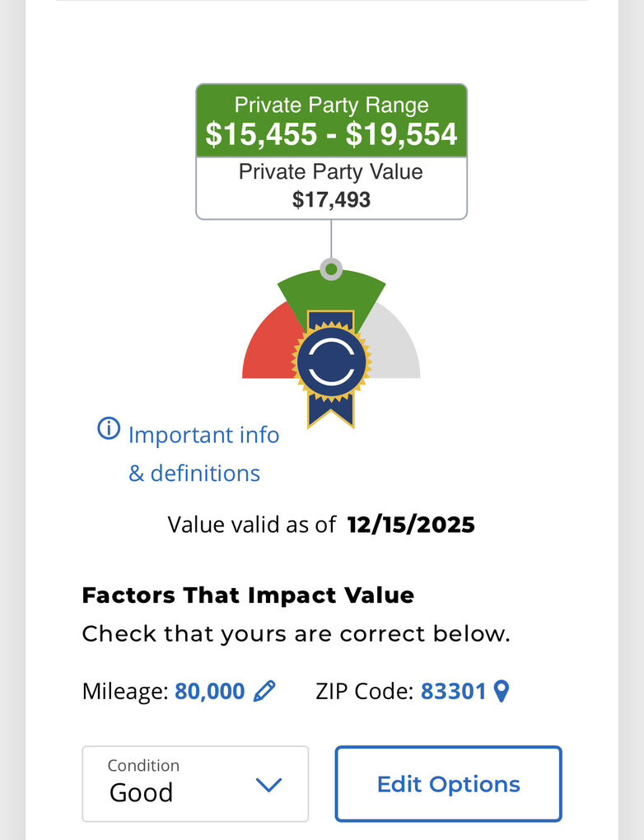This screenshot has width=644, height=840.
Task: Click the 80,000 mileage value
Action: [x=209, y=691]
